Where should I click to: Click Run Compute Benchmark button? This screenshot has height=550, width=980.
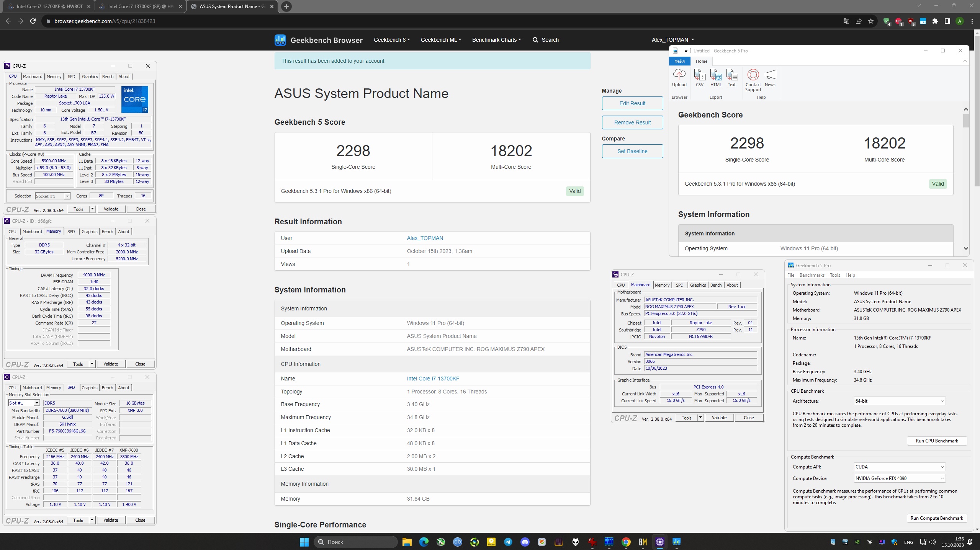[x=936, y=518]
